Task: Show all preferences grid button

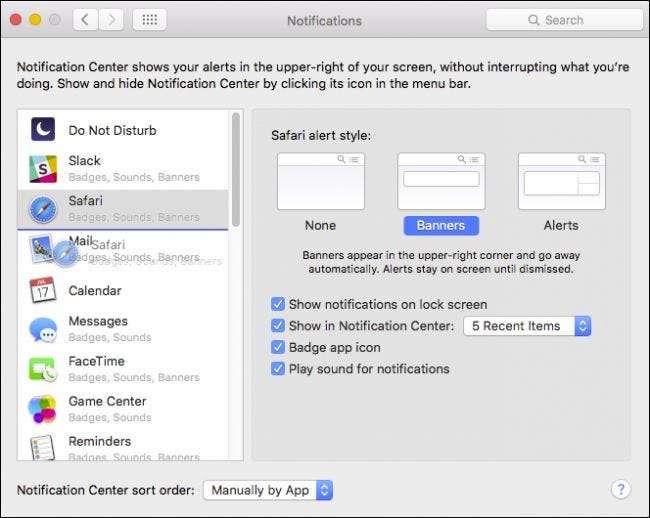Action: pos(149,19)
